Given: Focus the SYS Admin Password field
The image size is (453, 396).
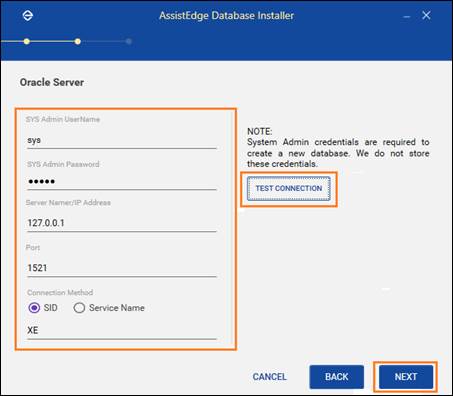Looking at the screenshot, I should click(x=122, y=182).
